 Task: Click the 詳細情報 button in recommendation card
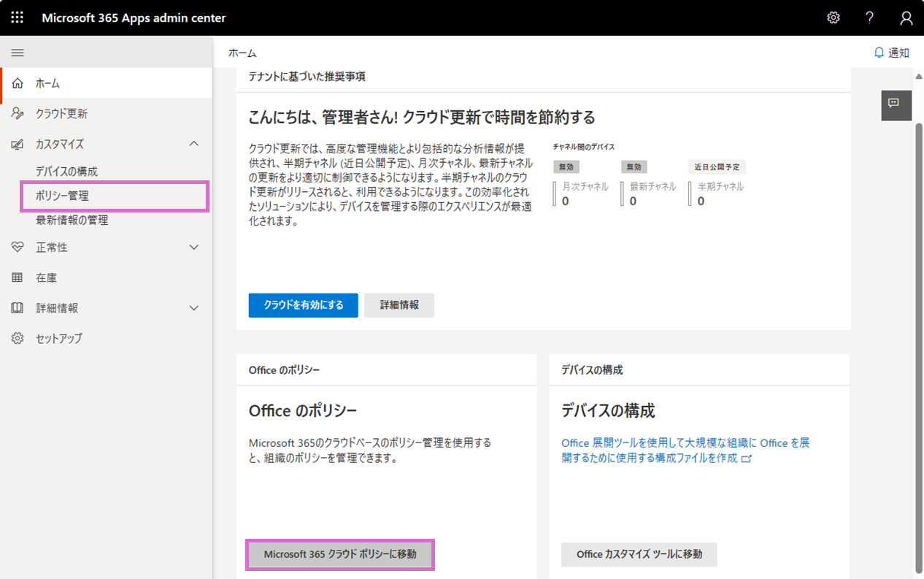(x=399, y=305)
